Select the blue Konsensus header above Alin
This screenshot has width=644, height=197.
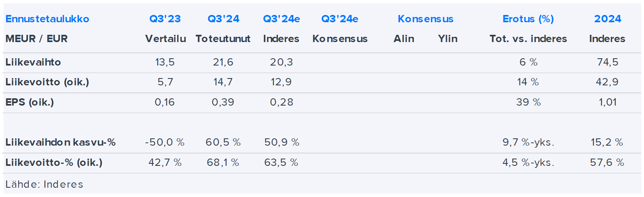click(x=425, y=19)
